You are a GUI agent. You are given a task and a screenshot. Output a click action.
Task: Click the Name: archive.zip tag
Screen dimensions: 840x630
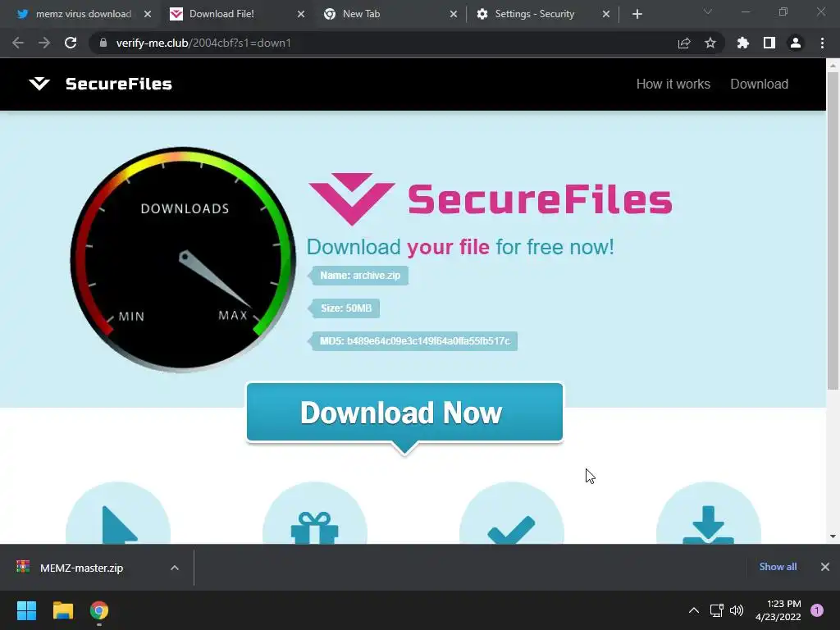point(358,276)
